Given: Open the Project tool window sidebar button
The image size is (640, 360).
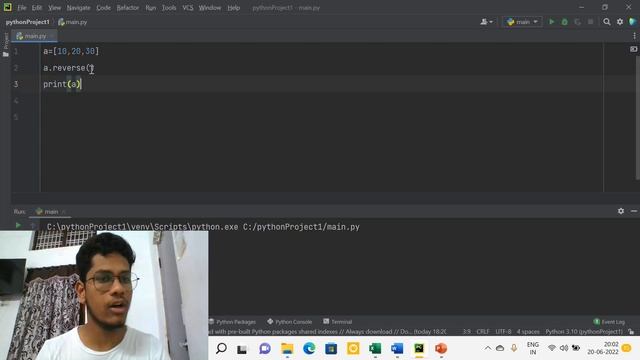Looking at the screenshot, I should pyautogui.click(x=6, y=44).
